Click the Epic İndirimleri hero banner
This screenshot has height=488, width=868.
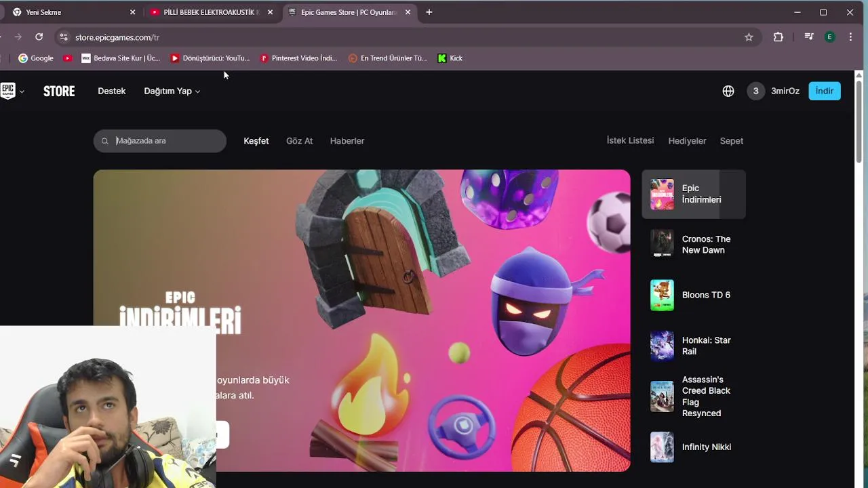click(x=361, y=321)
